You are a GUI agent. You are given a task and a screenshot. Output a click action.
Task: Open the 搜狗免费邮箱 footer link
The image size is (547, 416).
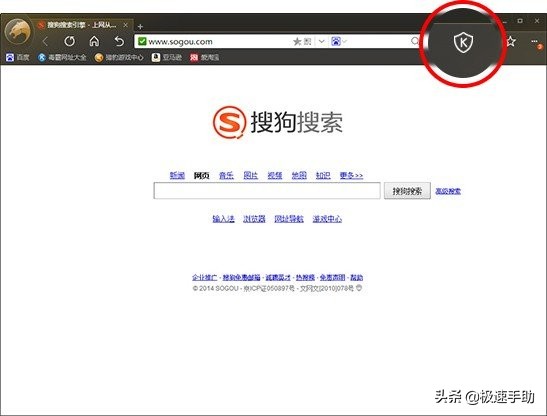pyautogui.click(x=241, y=277)
